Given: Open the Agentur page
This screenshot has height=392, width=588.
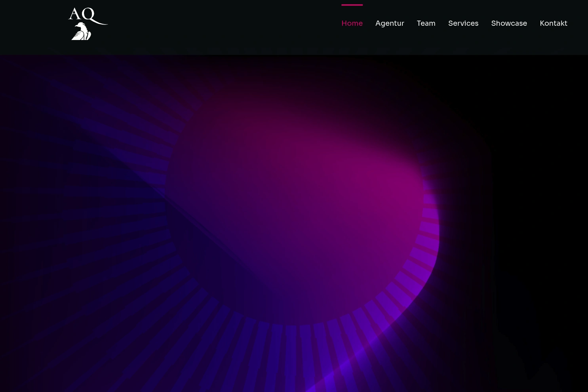Looking at the screenshot, I should [x=389, y=23].
